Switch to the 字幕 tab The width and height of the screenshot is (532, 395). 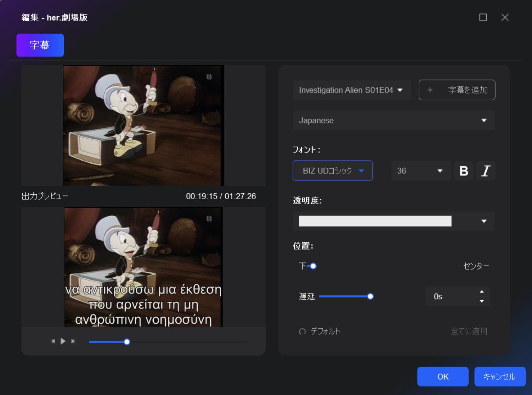click(40, 45)
